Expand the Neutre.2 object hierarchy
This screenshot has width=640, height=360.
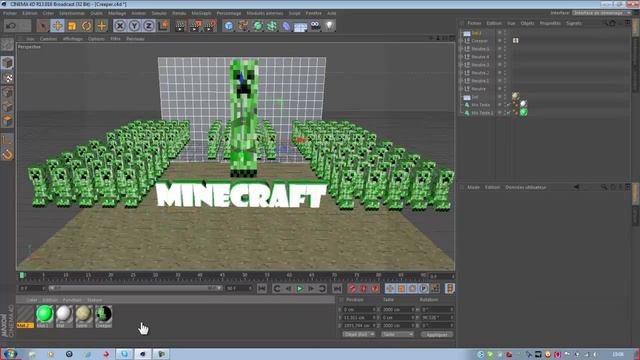[461, 73]
